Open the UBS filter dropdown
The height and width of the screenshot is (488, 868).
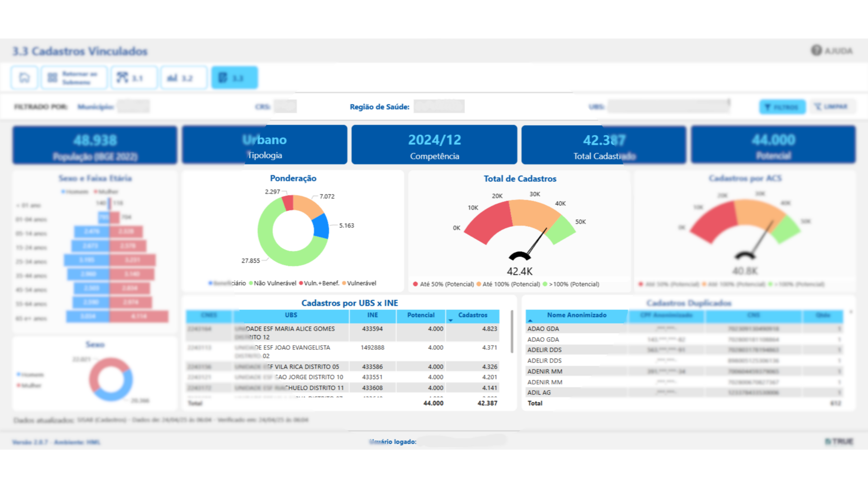(669, 106)
